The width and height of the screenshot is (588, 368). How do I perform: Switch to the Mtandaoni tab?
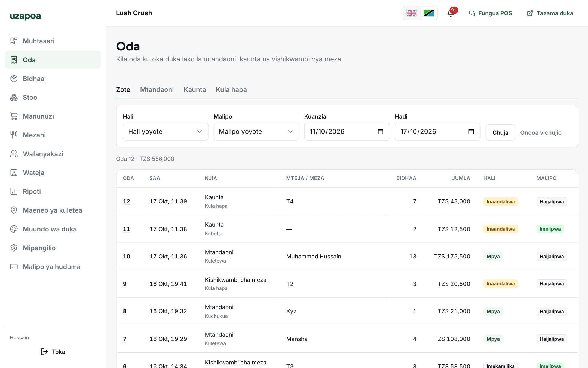tap(157, 90)
